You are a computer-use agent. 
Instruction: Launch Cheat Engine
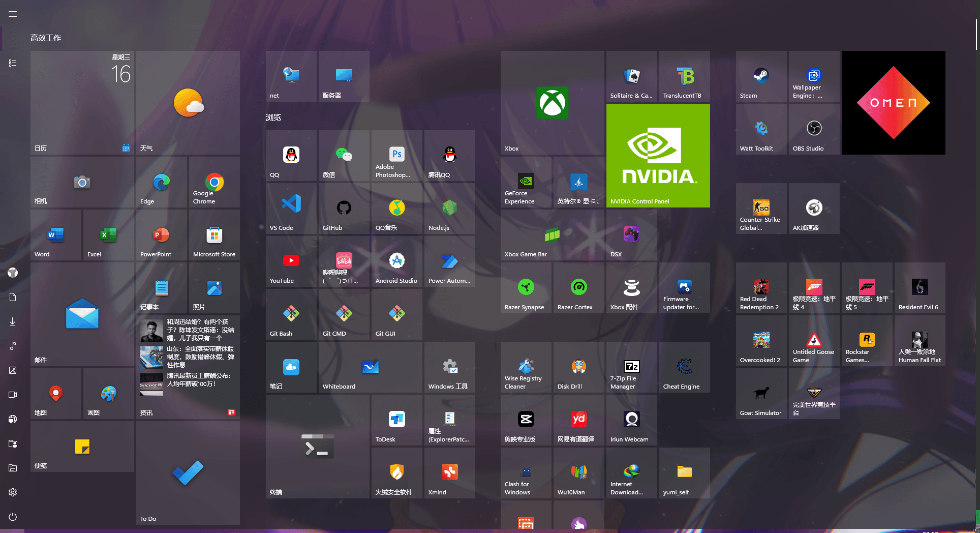click(684, 367)
